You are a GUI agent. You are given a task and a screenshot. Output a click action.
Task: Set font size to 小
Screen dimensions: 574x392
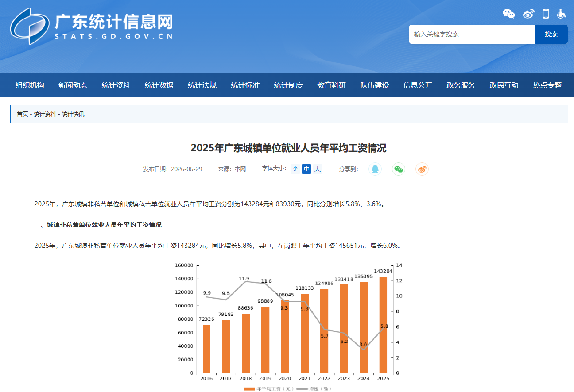[x=295, y=169]
